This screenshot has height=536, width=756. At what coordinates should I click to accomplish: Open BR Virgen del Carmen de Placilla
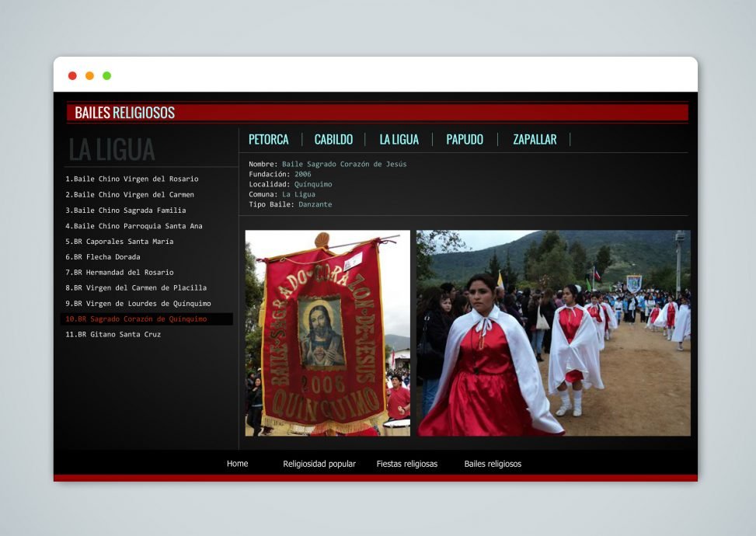(x=136, y=288)
